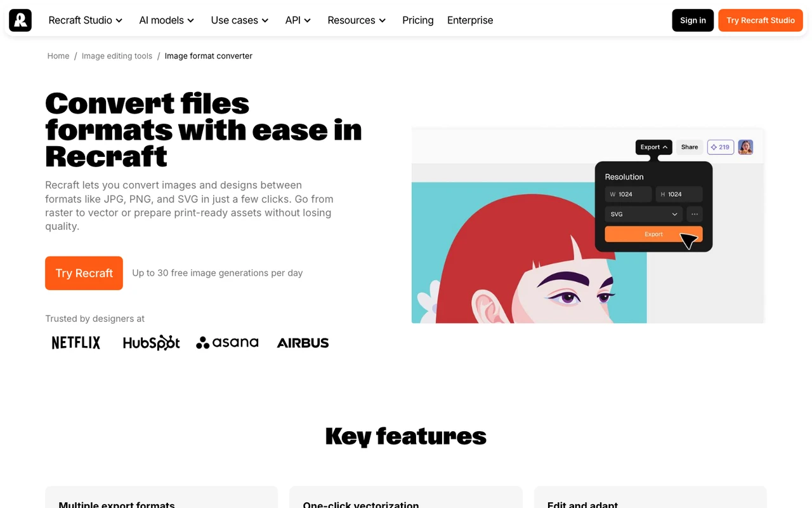Click the Home breadcrumb link
Screen dimensions: 812x508
(58, 56)
